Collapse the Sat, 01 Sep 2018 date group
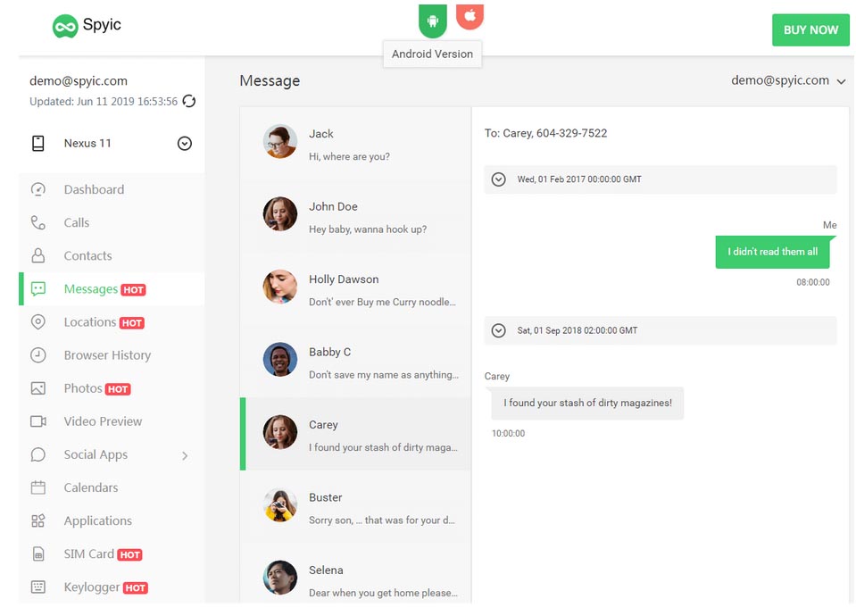The width and height of the screenshot is (856, 616). [498, 330]
